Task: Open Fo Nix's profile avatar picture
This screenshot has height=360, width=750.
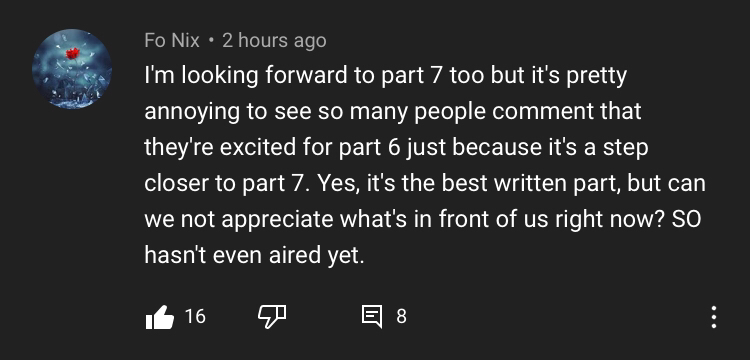Action: tap(72, 69)
